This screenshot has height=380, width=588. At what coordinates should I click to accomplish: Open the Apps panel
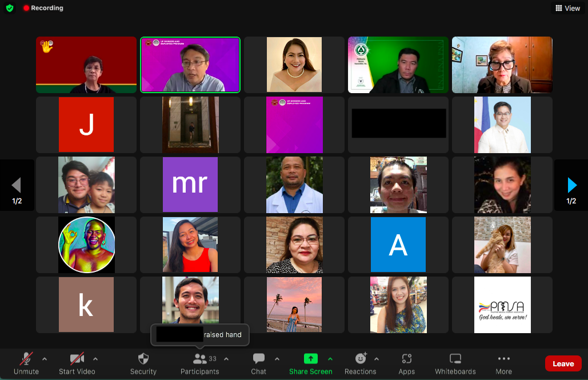pos(406,363)
